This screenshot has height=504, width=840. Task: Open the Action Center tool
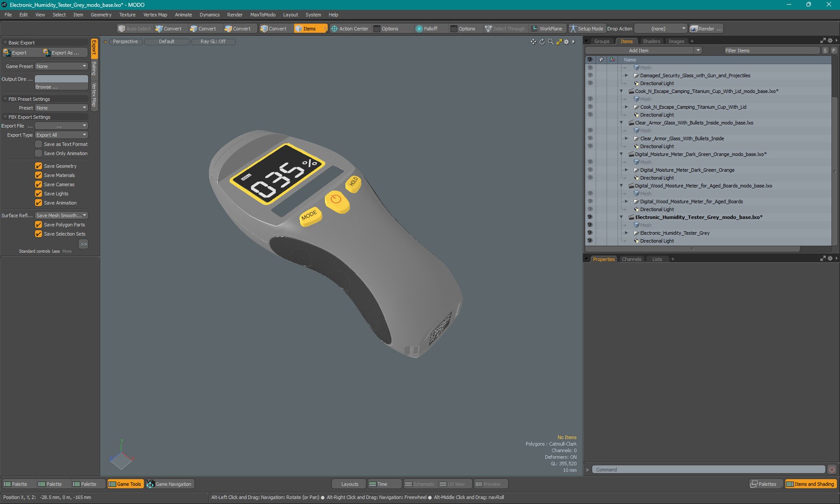point(350,28)
